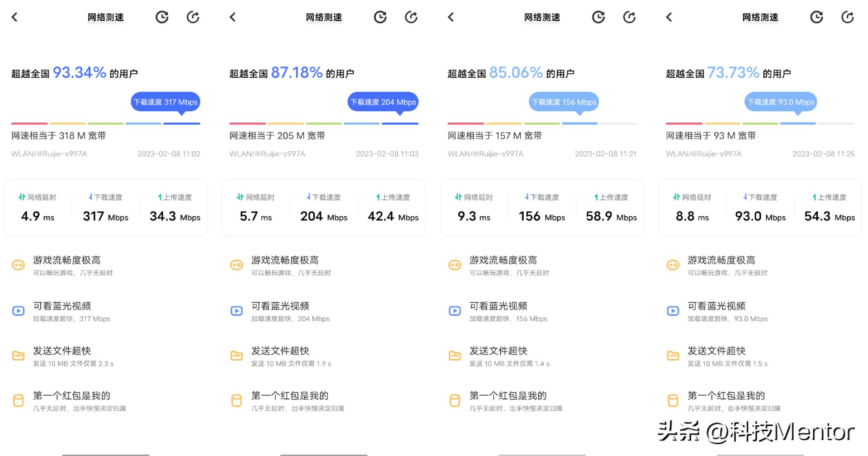Tap back arrow in the 73.73% speed test screen
This screenshot has height=456, width=868.
coord(669,17)
